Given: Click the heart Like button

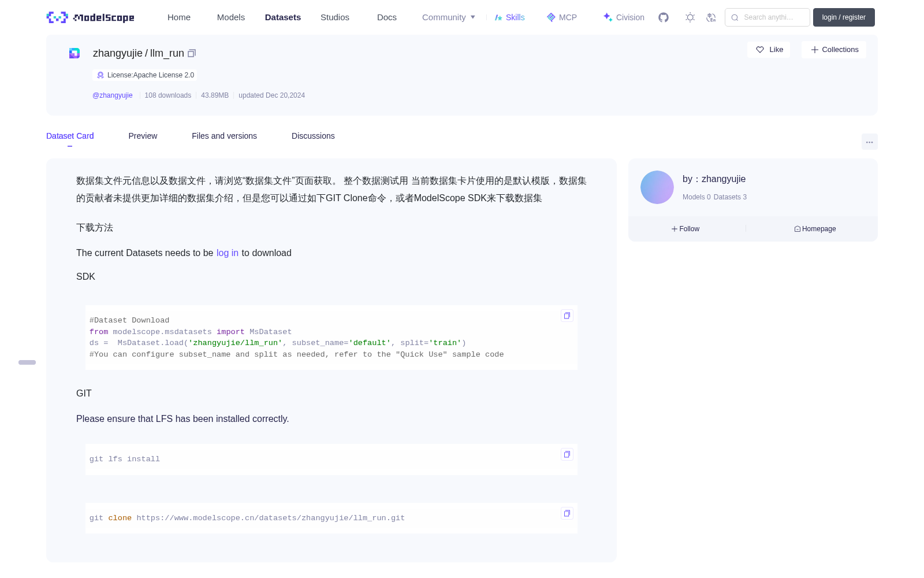Looking at the screenshot, I should (x=769, y=50).
